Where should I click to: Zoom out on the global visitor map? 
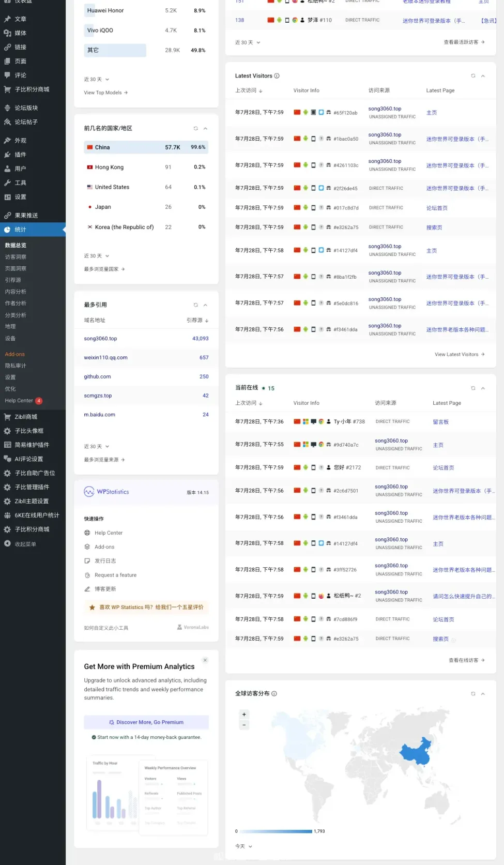coord(244,725)
